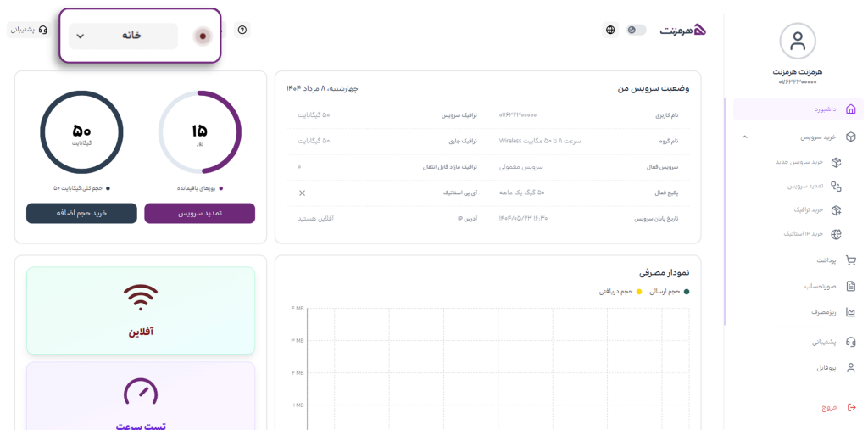868x430 pixels.
Task: Click the 4 MB axis label on chart
Action: [x=296, y=308]
